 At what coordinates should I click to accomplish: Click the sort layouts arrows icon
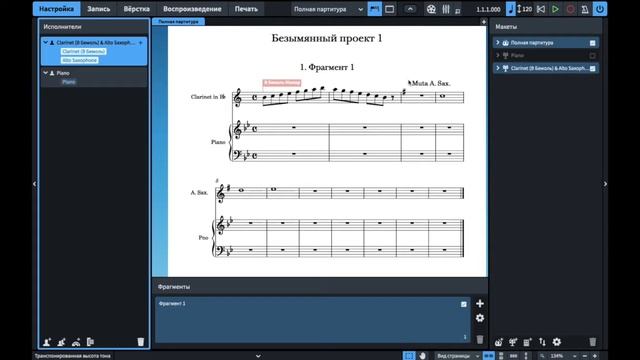[x=542, y=342]
